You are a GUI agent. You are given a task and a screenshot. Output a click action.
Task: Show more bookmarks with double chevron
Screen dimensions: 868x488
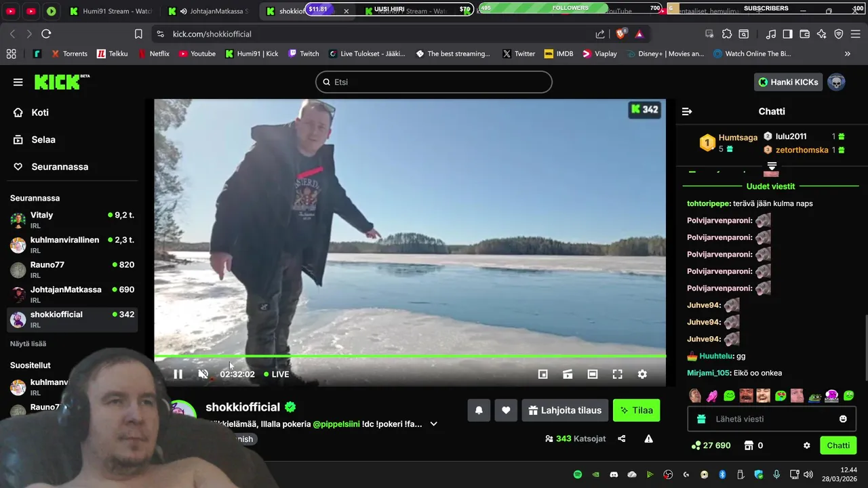coord(847,54)
